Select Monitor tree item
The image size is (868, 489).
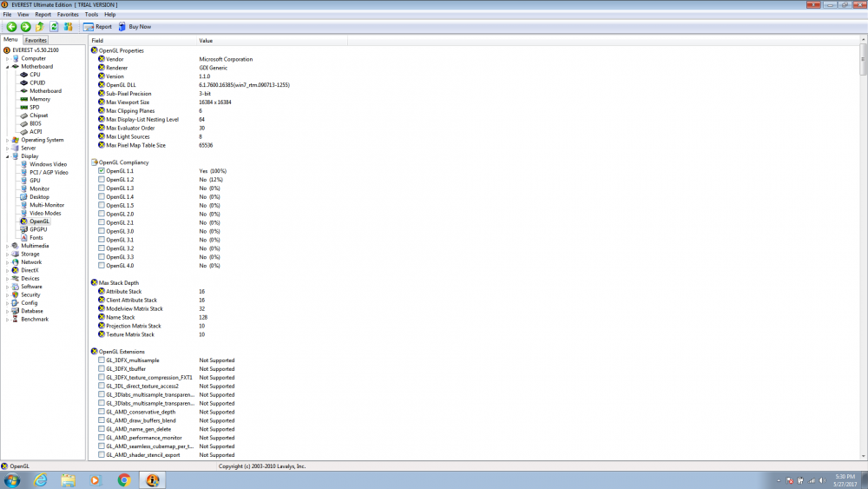39,188
